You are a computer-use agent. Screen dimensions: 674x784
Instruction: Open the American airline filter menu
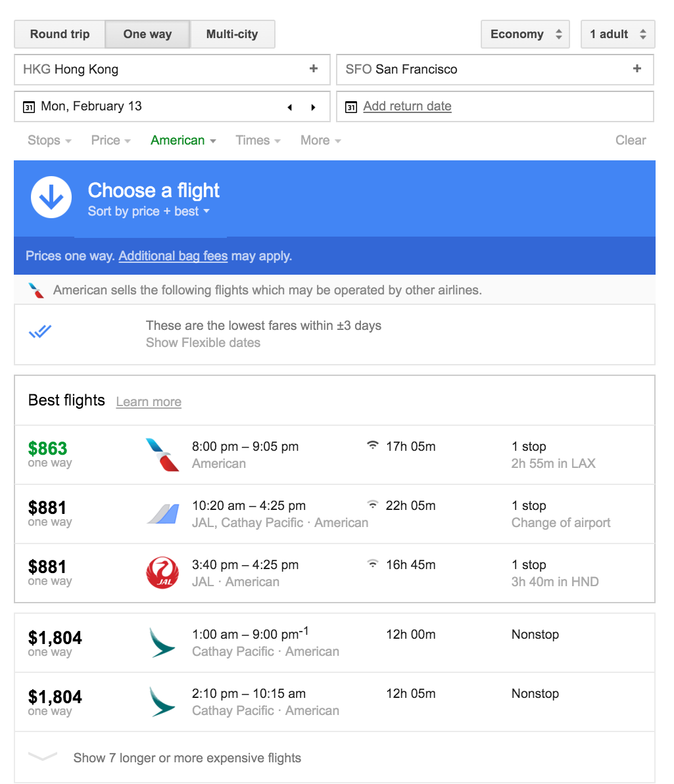(183, 140)
